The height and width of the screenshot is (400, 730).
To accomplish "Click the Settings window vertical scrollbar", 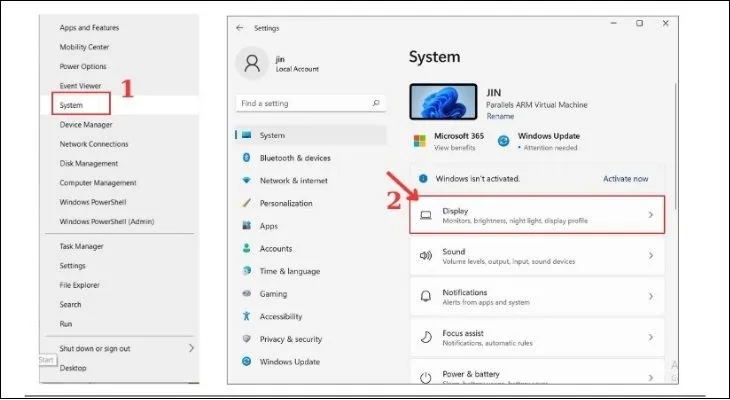I will (675, 146).
